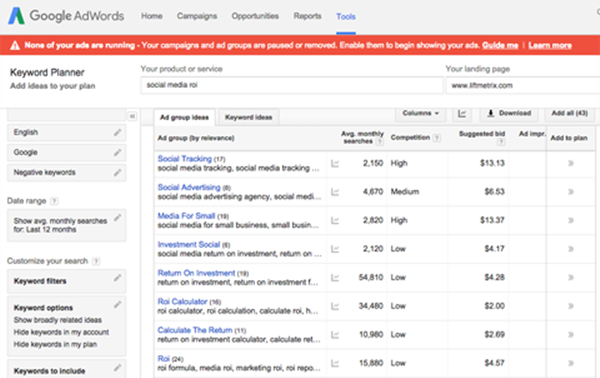The height and width of the screenshot is (378, 600).
Task: Edit the English language setting pencil icon
Action: (x=117, y=132)
